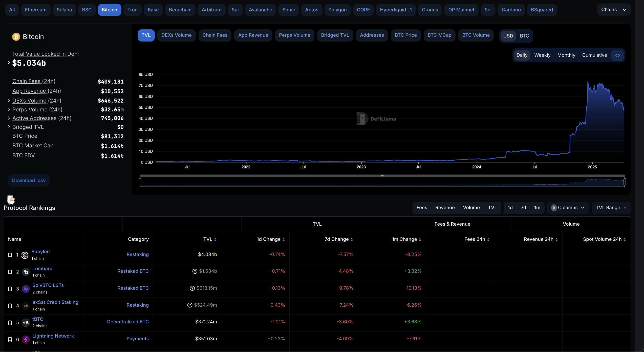Bookmark the SolvBTC LSTs row
The width and height of the screenshot is (644, 352).
[x=10, y=289]
